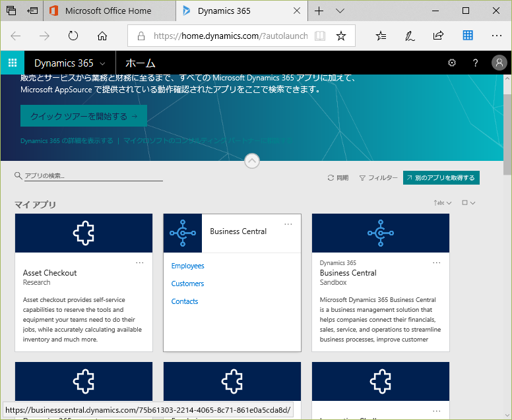Click the search magnifier icon by the app search
The height and width of the screenshot is (420, 512).
click(18, 175)
